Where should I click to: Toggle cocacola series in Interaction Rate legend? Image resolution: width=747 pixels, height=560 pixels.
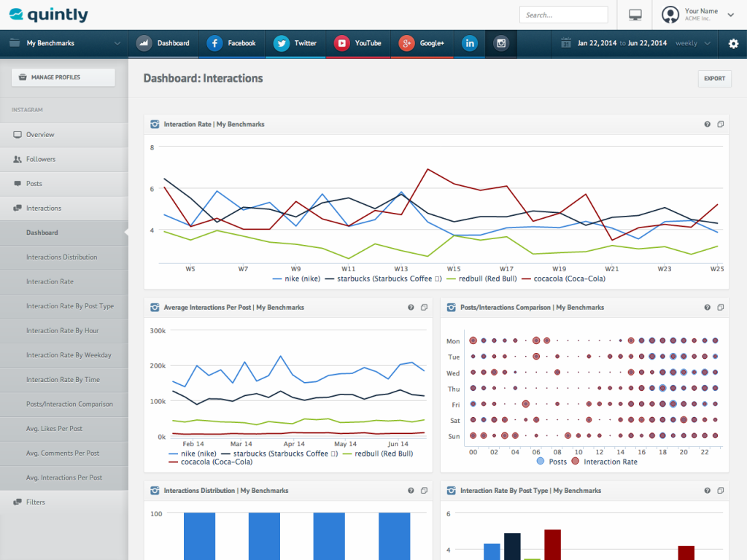564,279
